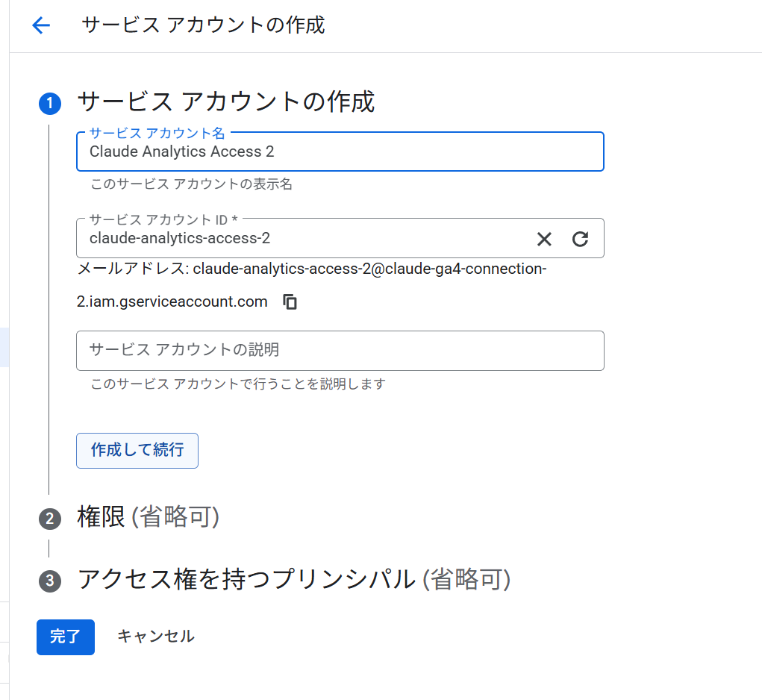Image resolution: width=762 pixels, height=700 pixels.
Task: Go back using the blue arrow icon
Action: (x=41, y=25)
